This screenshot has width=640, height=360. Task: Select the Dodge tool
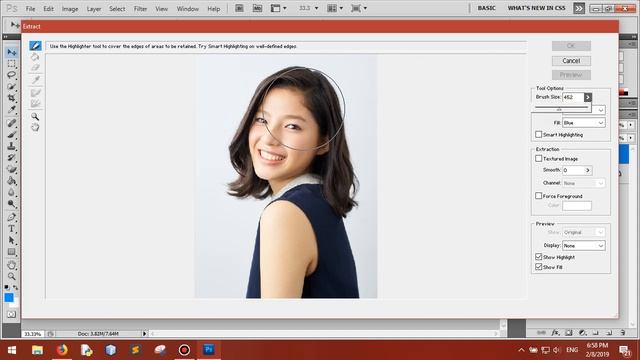11,204
